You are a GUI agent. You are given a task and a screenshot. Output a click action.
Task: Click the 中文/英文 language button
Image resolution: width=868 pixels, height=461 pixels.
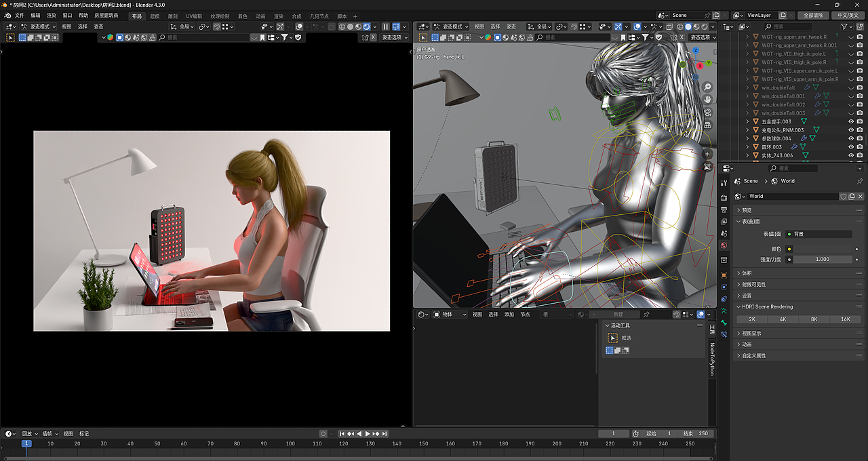[848, 15]
